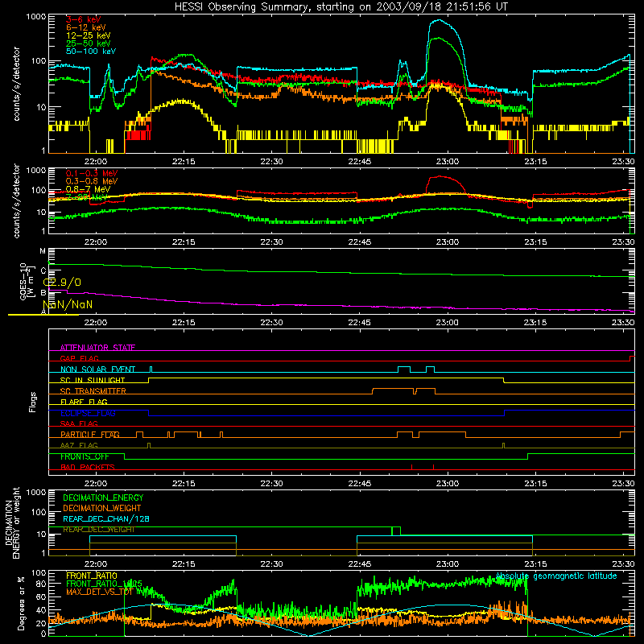
Task: Click the C2.9/0 flare class annotation
Action: (62, 283)
